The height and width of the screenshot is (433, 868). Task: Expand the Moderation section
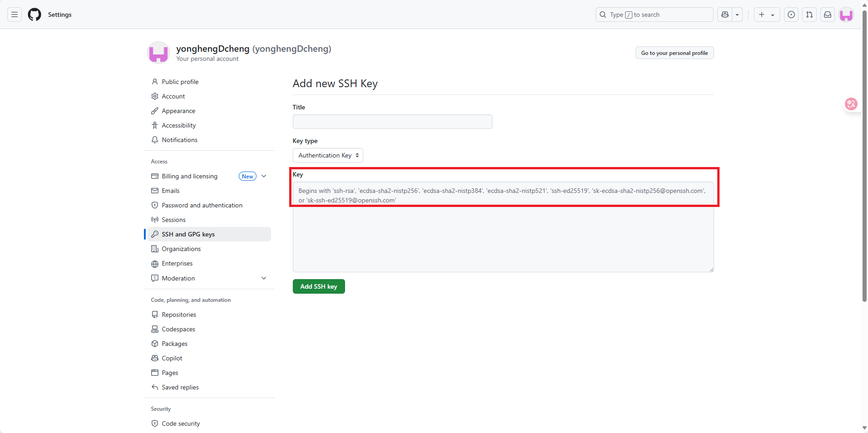click(x=264, y=278)
